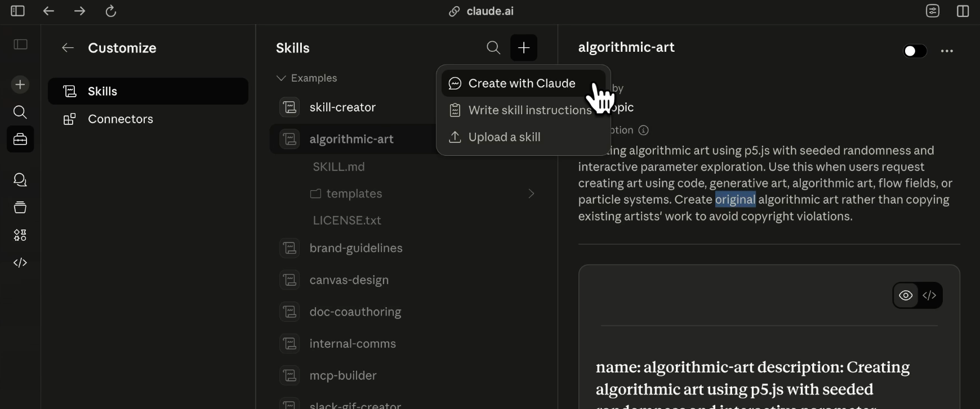980x409 pixels.
Task: Click the brand-guidelines skill icon
Action: point(289,248)
